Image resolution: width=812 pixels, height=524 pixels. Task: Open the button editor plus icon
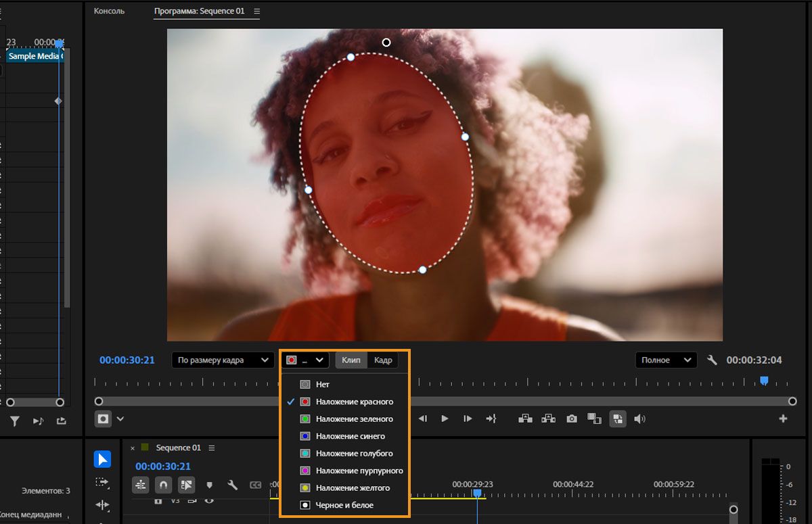[783, 419]
